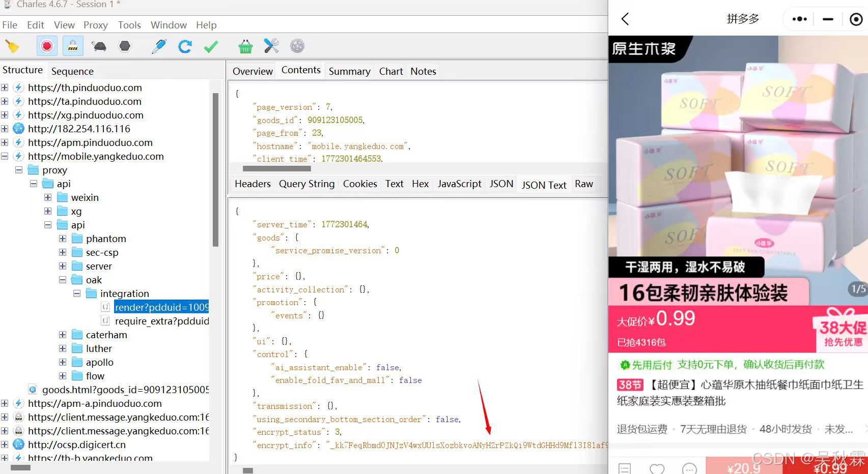
Task: Toggle breakpoints hexagon icon
Action: click(x=125, y=46)
